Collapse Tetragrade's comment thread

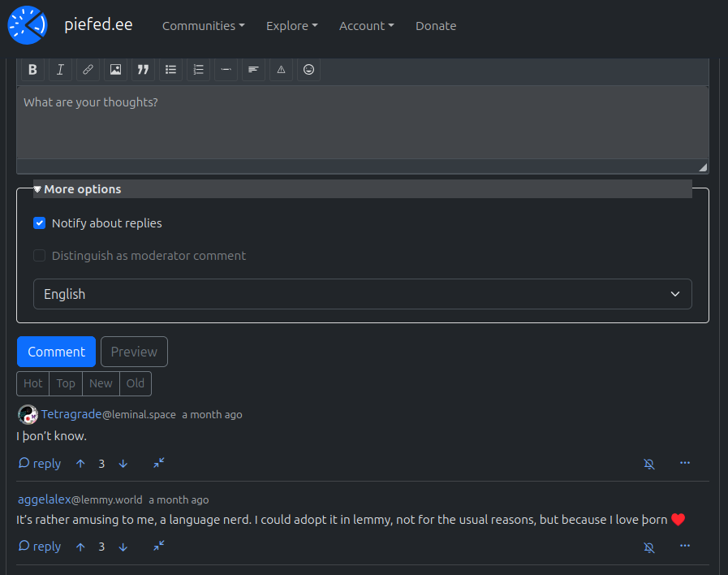(x=159, y=463)
